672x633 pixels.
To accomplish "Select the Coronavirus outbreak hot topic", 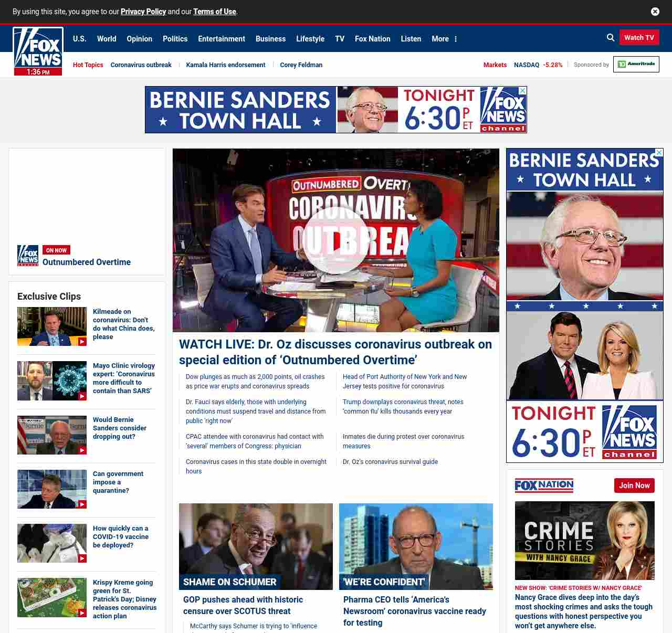I will click(x=141, y=65).
